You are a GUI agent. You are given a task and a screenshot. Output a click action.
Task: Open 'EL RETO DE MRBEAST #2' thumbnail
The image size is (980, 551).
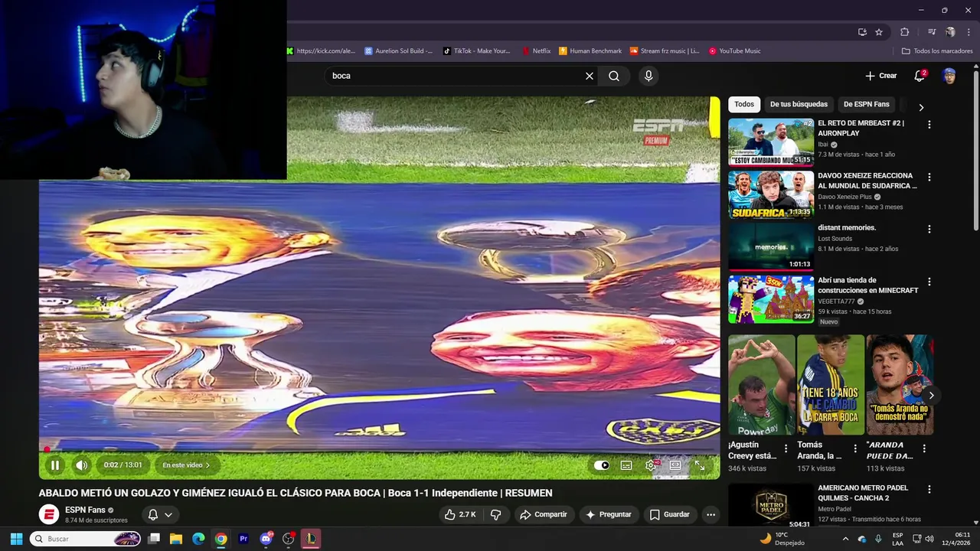coord(771,142)
